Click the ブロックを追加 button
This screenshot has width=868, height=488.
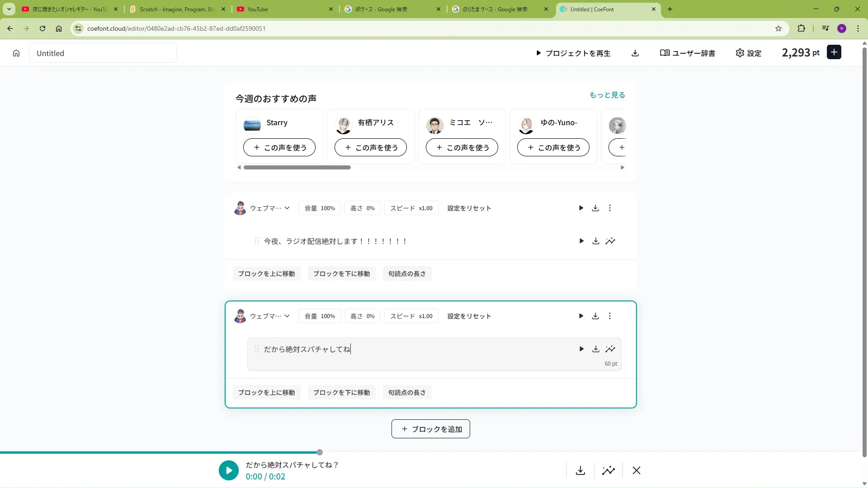click(430, 429)
